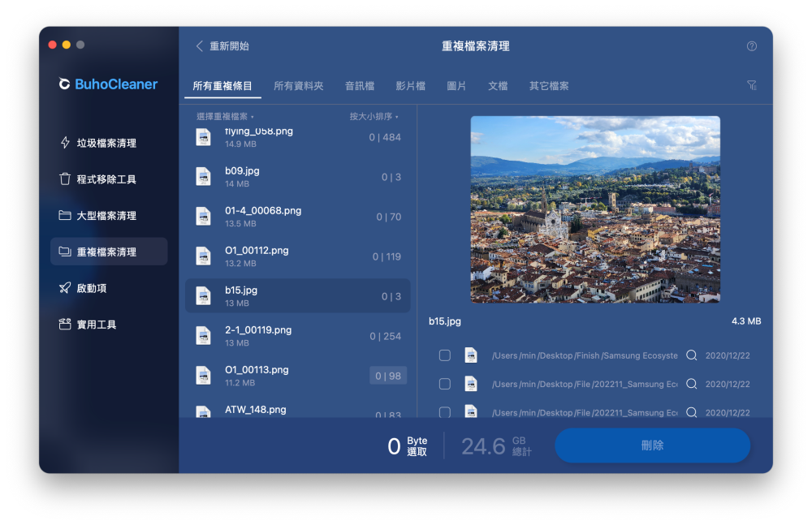Click the rocket icon for 啟動項
Image resolution: width=812 pixels, height=525 pixels.
click(65, 288)
